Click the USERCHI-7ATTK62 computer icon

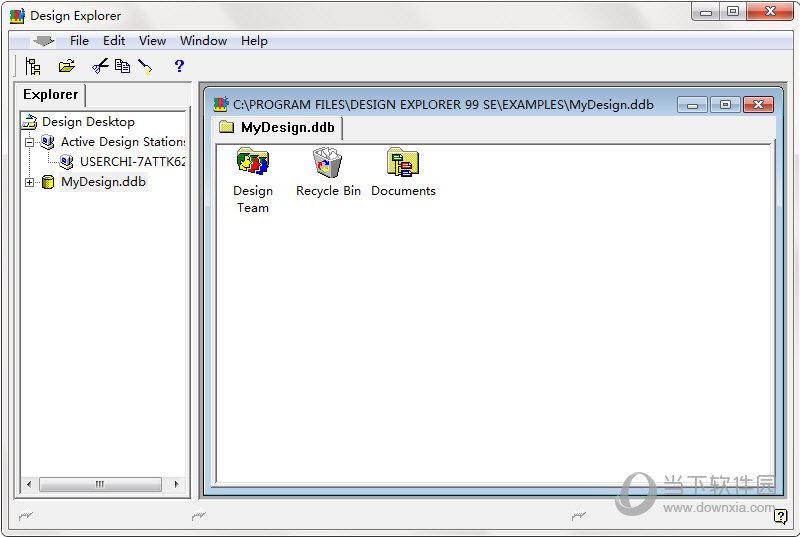pos(66,162)
